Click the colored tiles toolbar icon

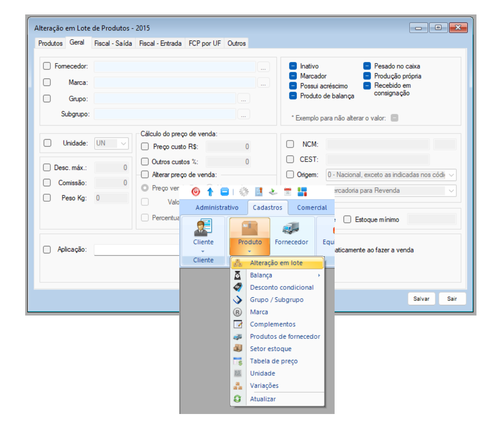click(302, 192)
